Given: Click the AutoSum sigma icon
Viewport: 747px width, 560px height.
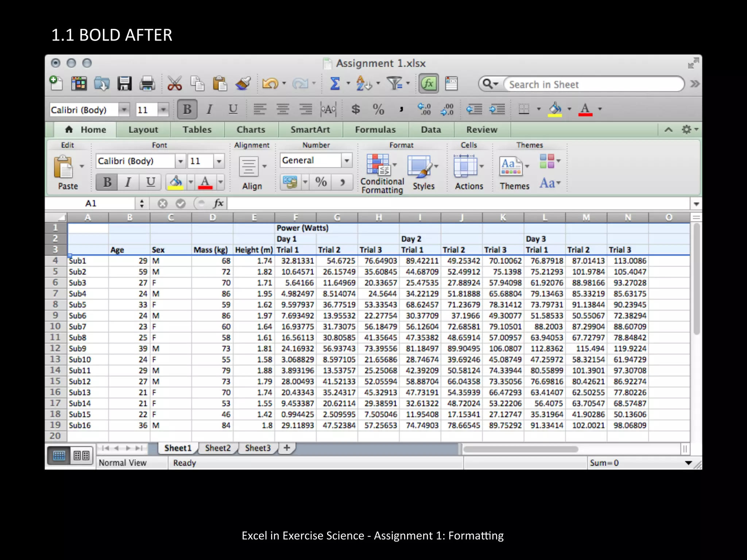Looking at the screenshot, I should tap(335, 84).
